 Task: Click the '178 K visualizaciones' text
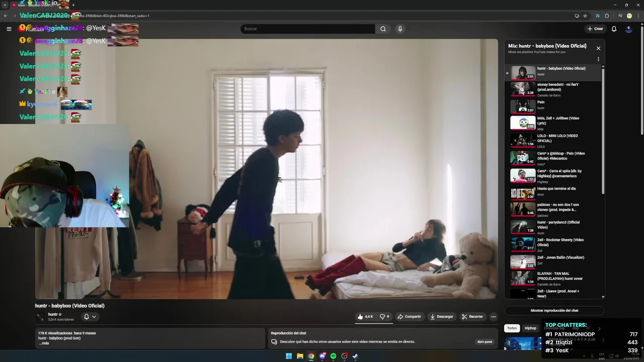[x=55, y=333]
